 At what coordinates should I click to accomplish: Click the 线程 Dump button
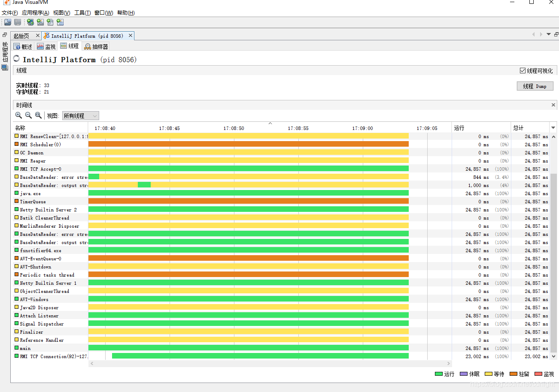pos(535,86)
